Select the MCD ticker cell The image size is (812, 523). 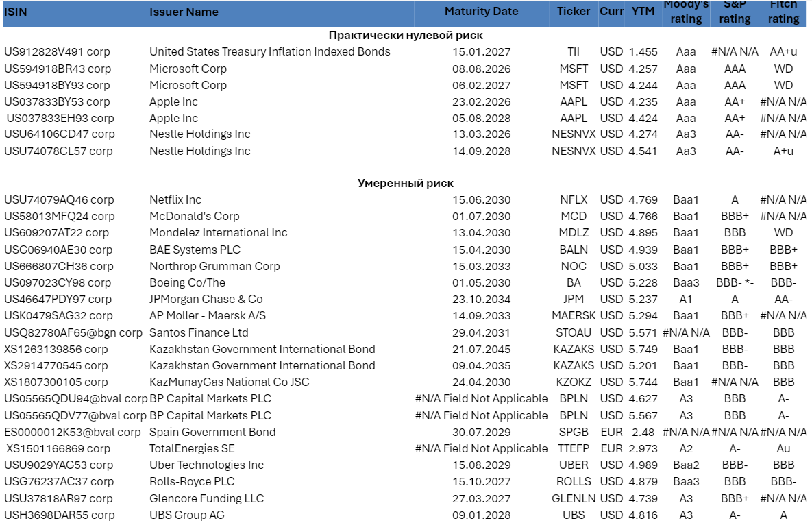pos(574,217)
